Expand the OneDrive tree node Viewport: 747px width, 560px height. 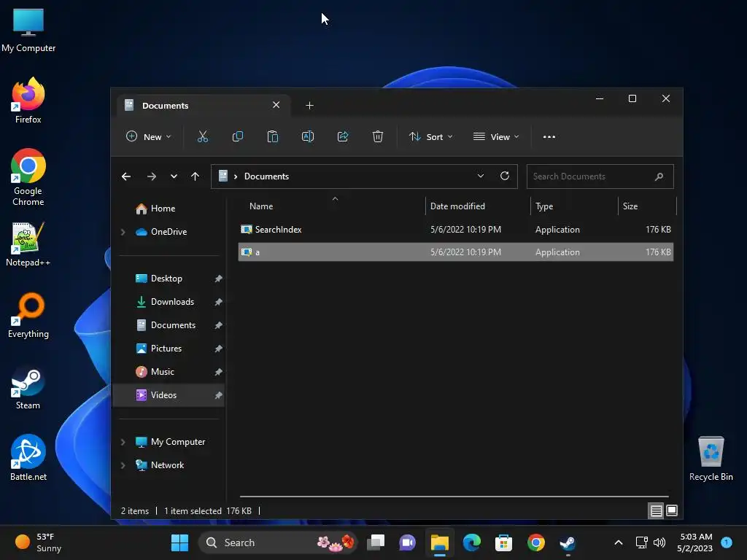click(123, 232)
